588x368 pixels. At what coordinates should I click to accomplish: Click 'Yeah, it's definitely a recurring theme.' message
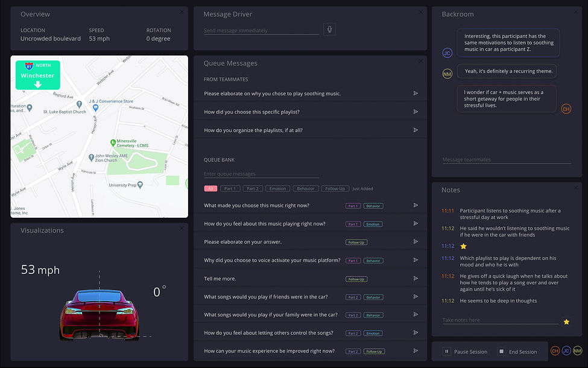coord(508,71)
